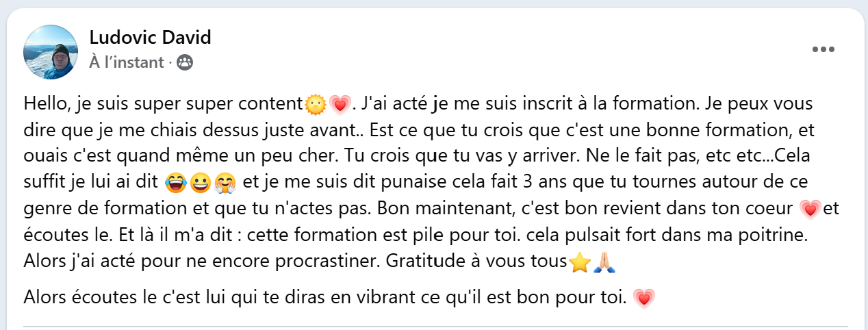Click the heart emoji beside the sun
Viewport: 868px width, 330px height.
(x=339, y=105)
